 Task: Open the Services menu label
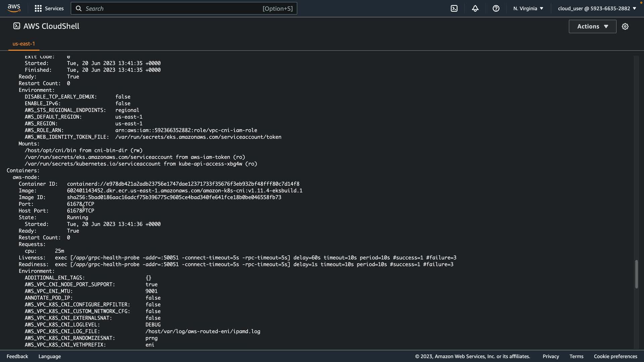pyautogui.click(x=54, y=8)
